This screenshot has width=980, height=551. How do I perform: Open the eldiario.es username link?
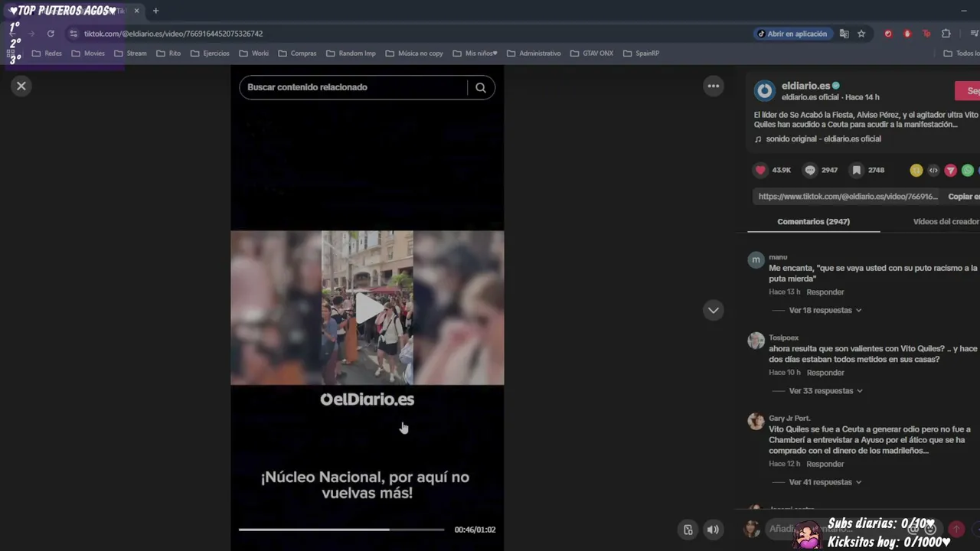[x=806, y=86]
